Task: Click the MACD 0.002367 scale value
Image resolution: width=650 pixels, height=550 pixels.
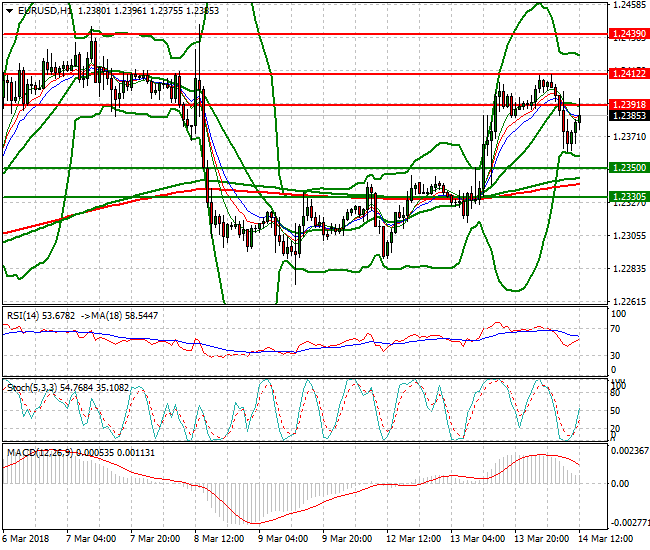Action: click(628, 450)
